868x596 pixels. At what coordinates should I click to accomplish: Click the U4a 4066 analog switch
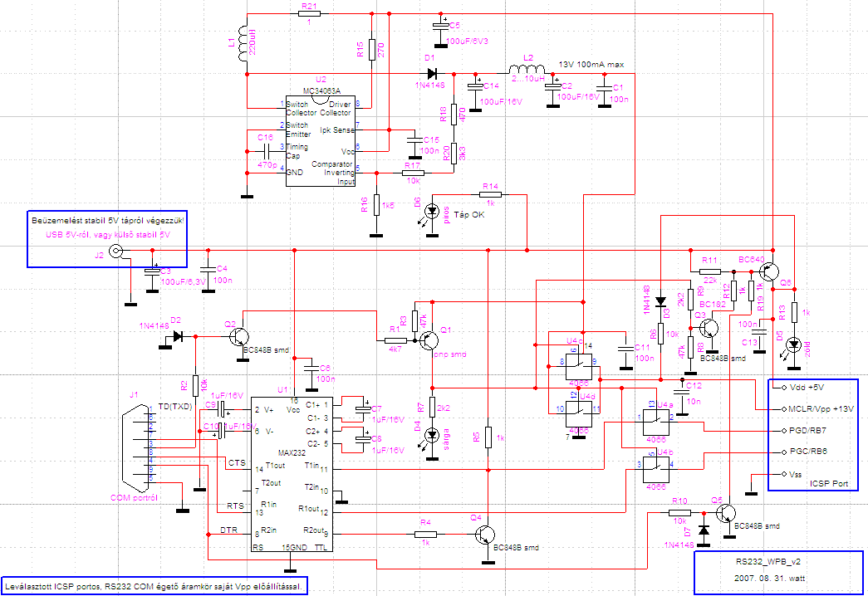point(656,423)
